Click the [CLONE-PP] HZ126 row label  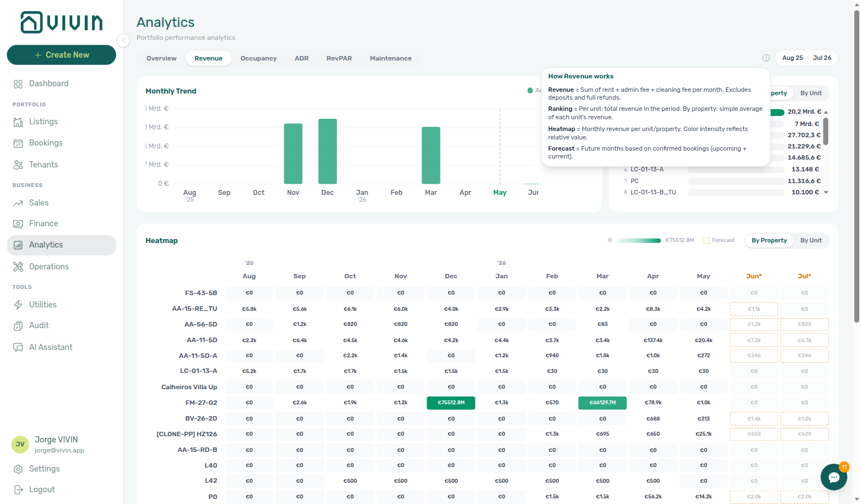pyautogui.click(x=187, y=434)
